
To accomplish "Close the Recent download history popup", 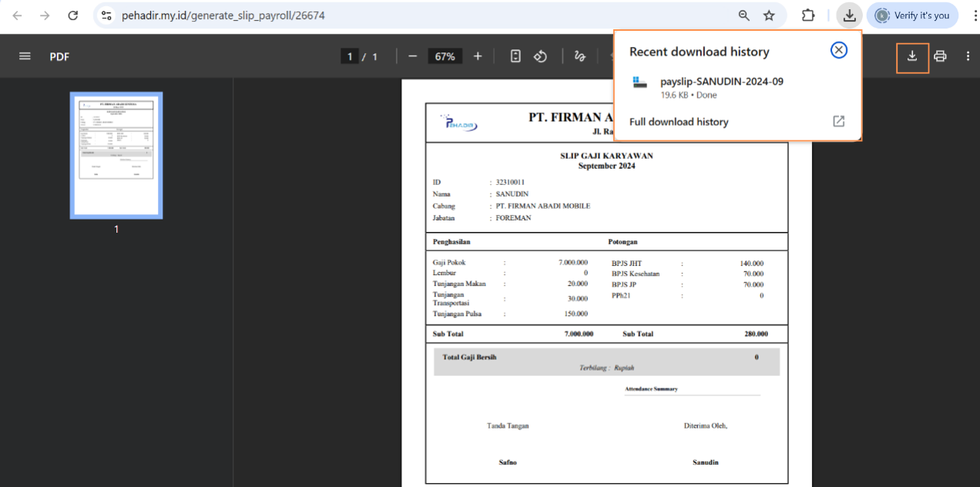I will 839,49.
